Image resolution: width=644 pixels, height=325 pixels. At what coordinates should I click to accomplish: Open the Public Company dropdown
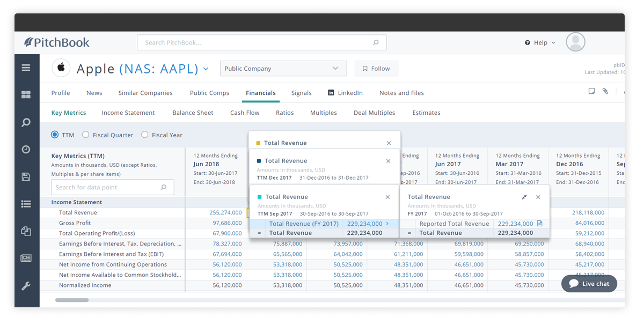(283, 69)
